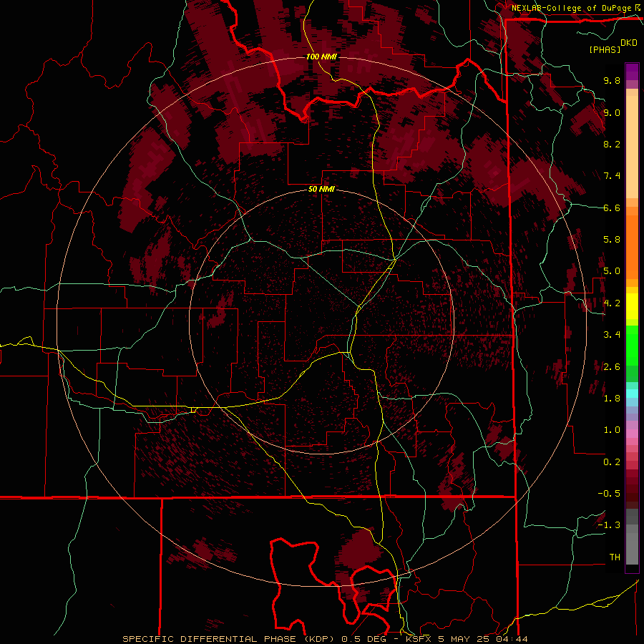Click the 100 NMI range ring label

321,57
